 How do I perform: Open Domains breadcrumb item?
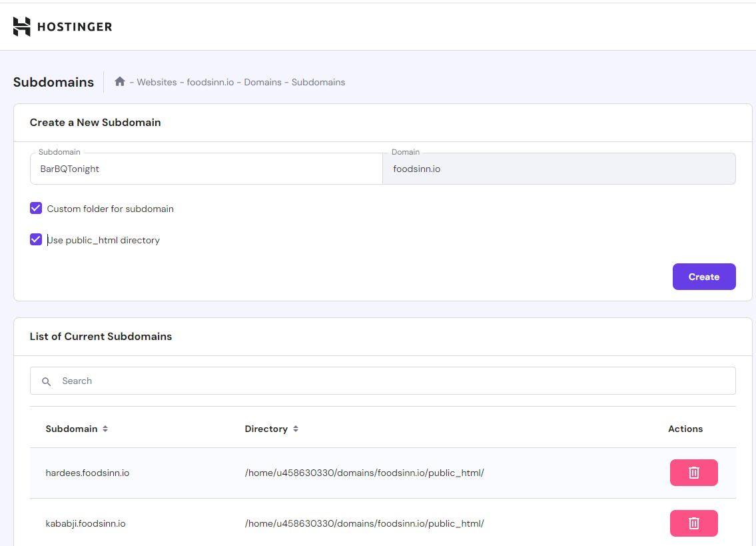coord(262,82)
